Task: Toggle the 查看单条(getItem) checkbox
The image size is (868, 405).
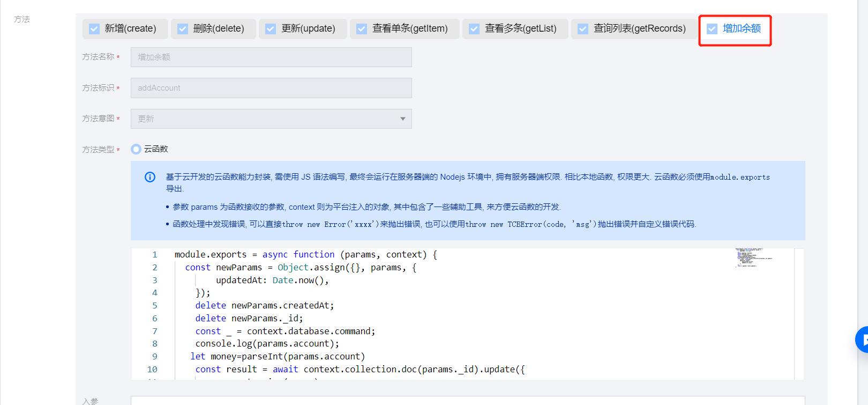Action: coord(362,29)
